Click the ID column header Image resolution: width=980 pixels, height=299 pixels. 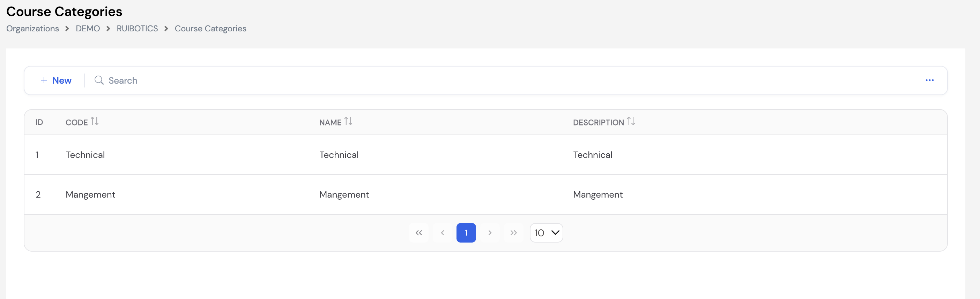(x=39, y=122)
